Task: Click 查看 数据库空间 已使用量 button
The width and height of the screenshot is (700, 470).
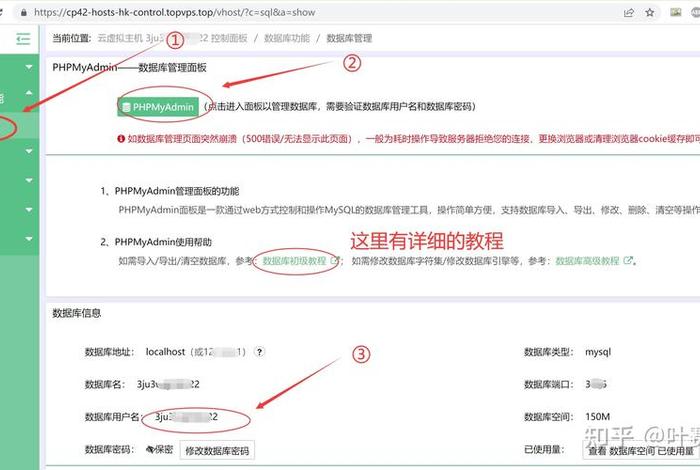Action: [x=641, y=451]
